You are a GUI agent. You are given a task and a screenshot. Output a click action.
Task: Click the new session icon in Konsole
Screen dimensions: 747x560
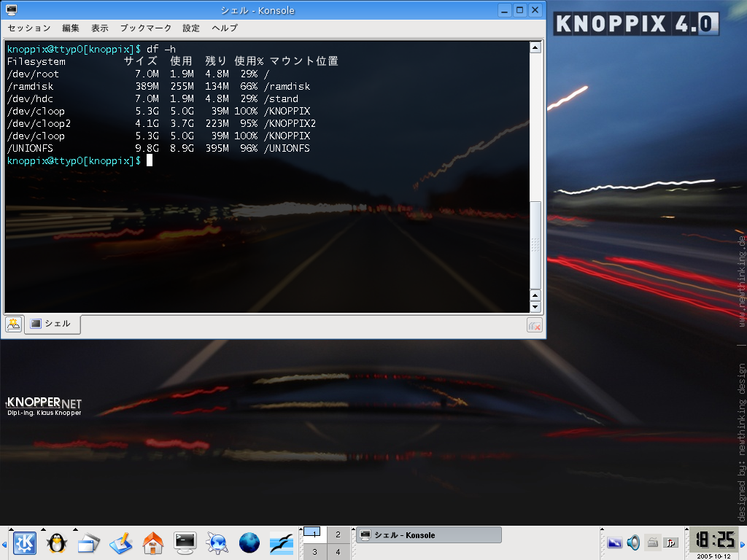14,324
